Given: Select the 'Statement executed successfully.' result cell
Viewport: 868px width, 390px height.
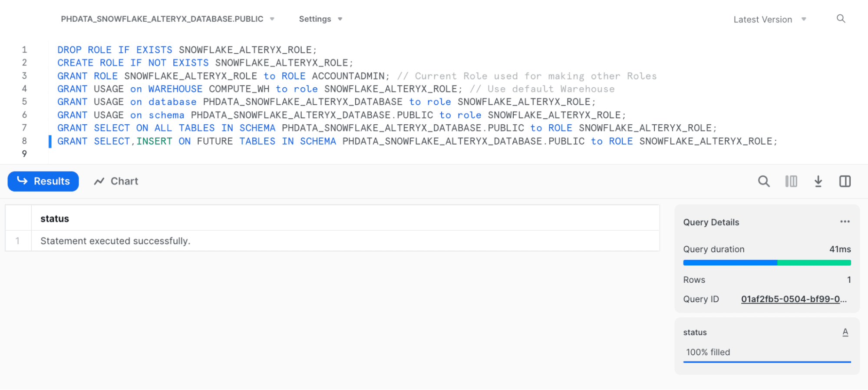Looking at the screenshot, I should [116, 241].
